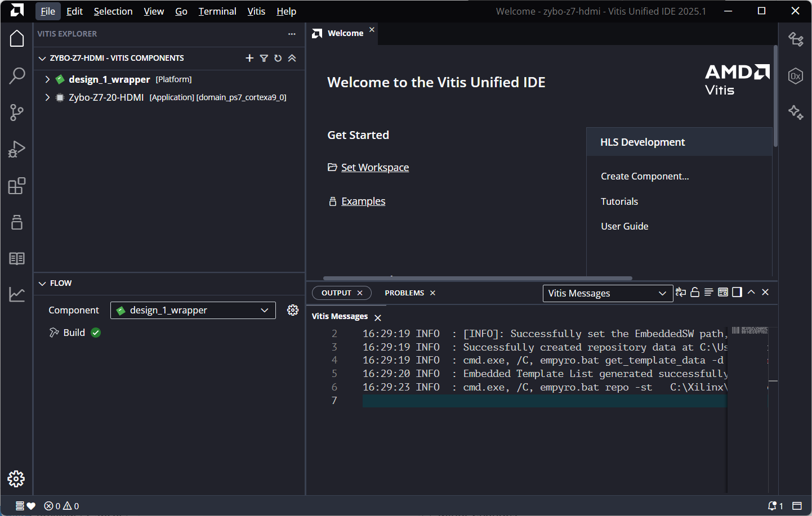Toggle word wrap in the output panel
812x516 pixels.
pos(681,292)
